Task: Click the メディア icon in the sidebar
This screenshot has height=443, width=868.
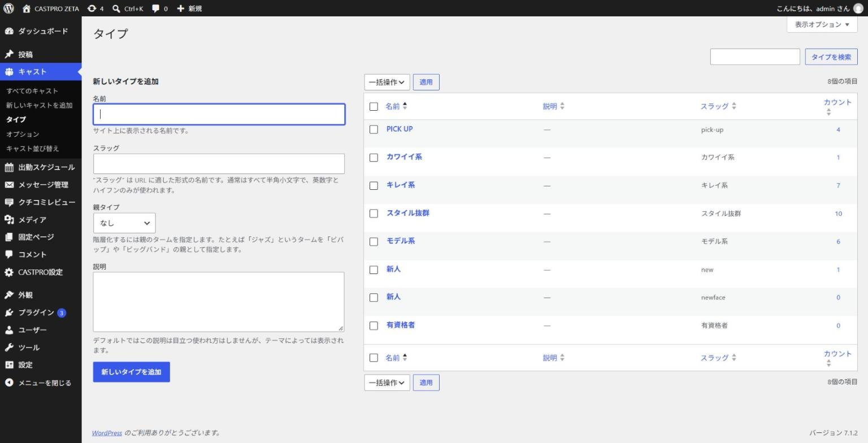Action: 9,220
